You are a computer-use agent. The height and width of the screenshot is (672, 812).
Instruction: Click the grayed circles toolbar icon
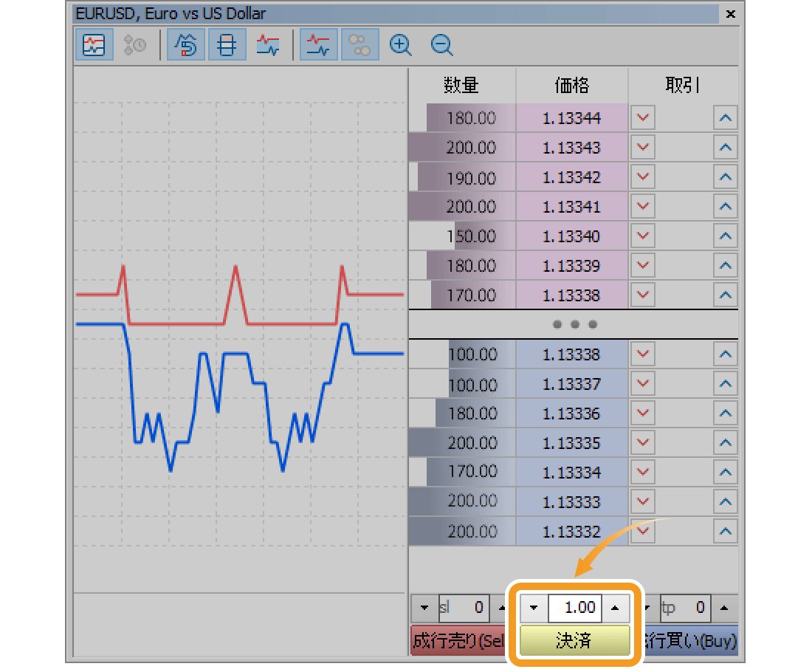[x=359, y=45]
